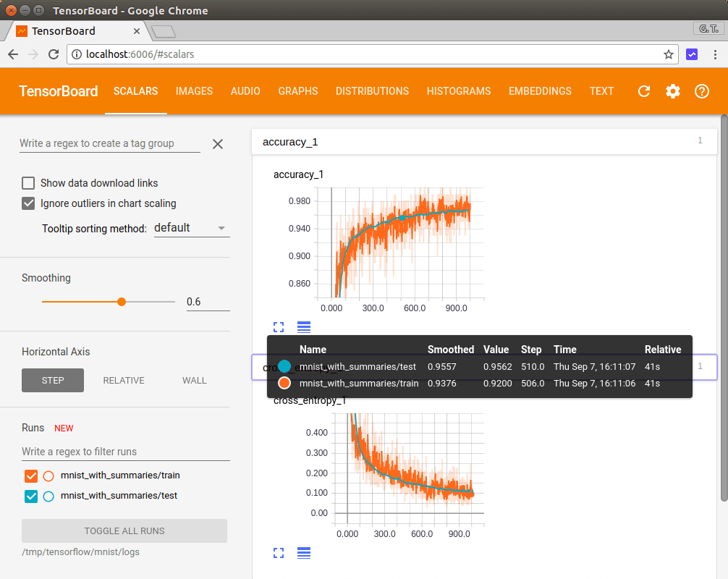The image size is (728, 579).
Task: Click the Smoothing slider handle
Action: 122,302
